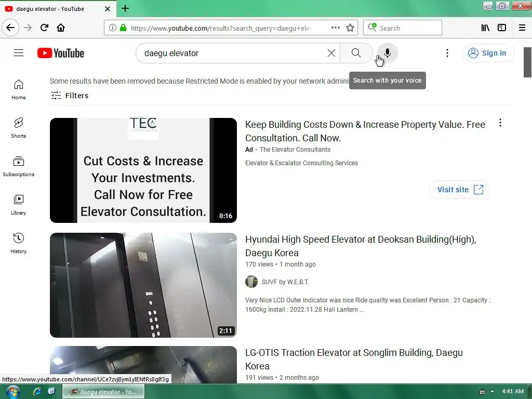
Task: Open page actions three-dot menu in address bar
Action: [x=335, y=28]
